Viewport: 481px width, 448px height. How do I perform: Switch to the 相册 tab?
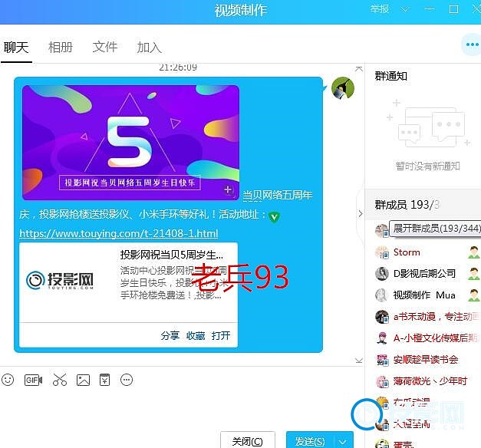[x=61, y=47]
